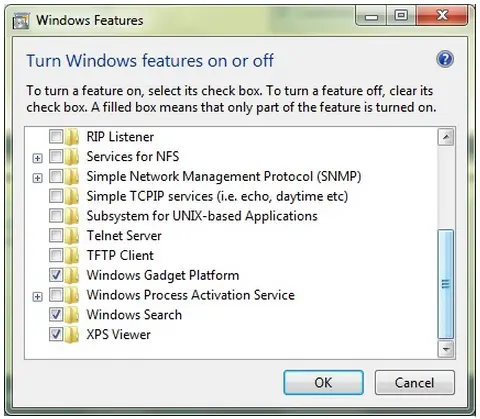Select the Windows Gadget Platform label
The height and width of the screenshot is (419, 480).
coord(163,275)
